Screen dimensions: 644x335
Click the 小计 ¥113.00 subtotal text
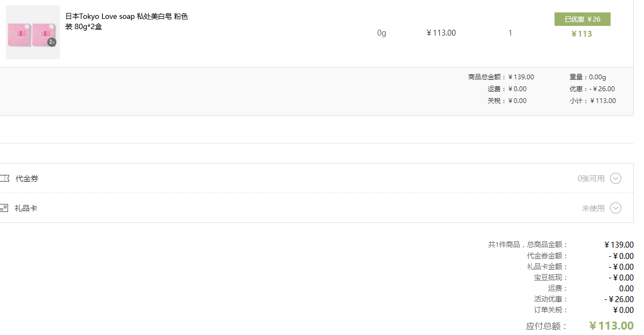point(592,101)
